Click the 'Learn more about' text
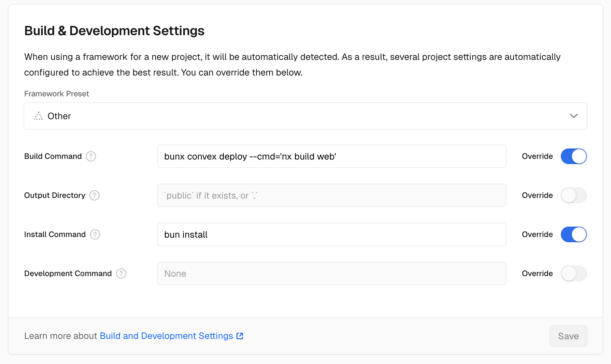This screenshot has width=611, height=364. (61, 336)
